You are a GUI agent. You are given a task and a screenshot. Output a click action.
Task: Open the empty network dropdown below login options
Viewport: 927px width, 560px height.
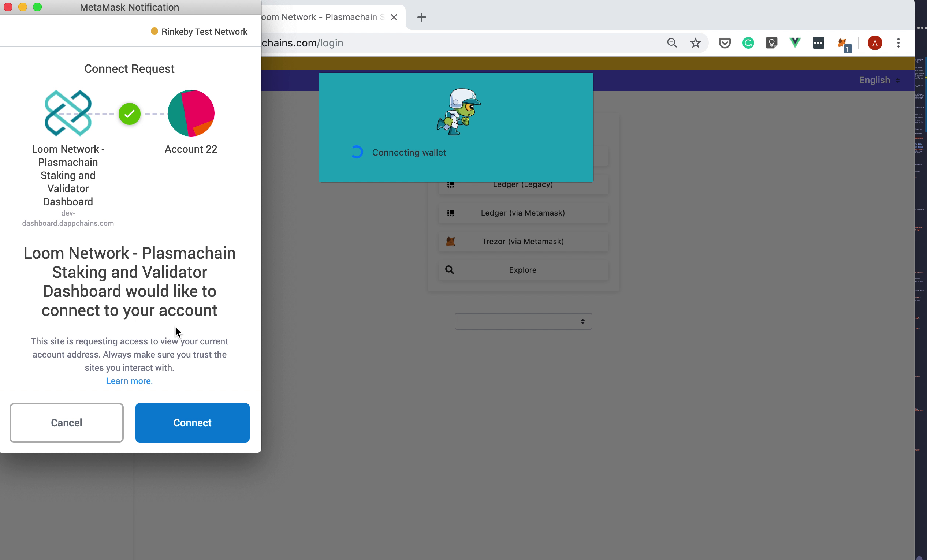[523, 321]
